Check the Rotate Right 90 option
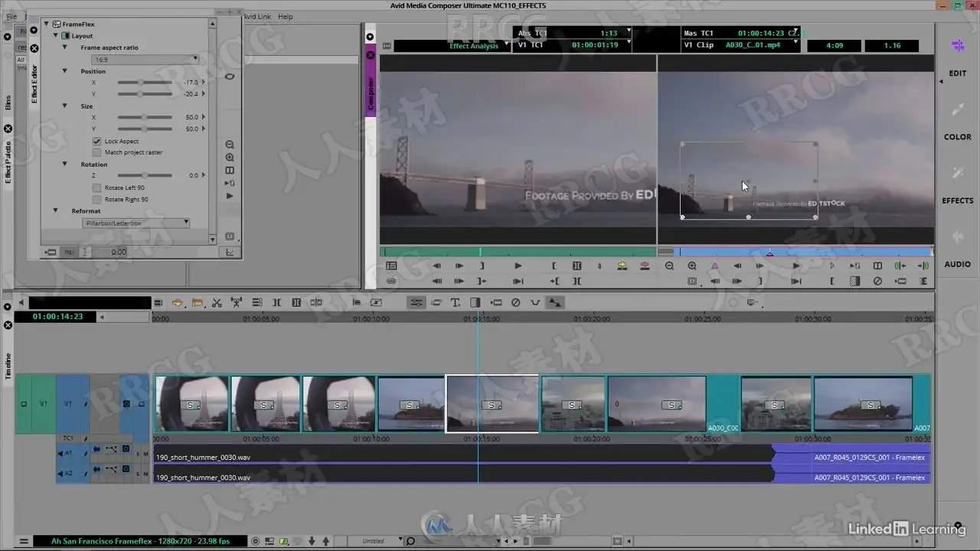Viewport: 980px width, 551px height. pos(97,199)
